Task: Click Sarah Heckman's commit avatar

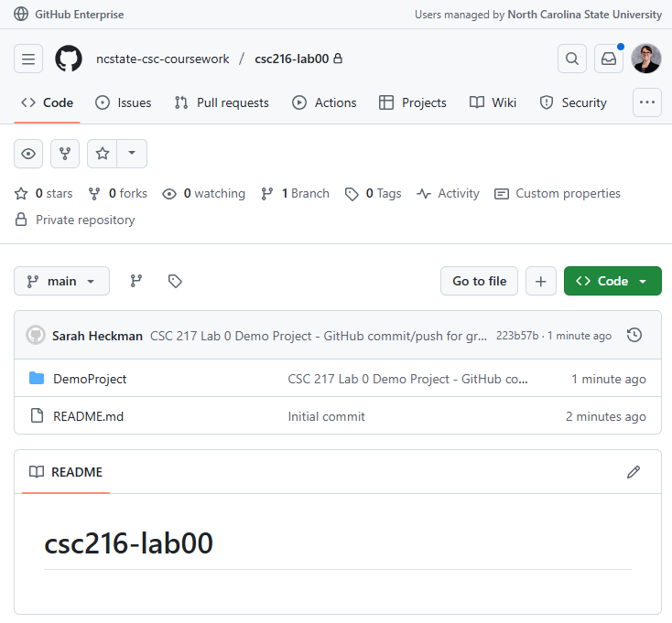Action: (36, 335)
